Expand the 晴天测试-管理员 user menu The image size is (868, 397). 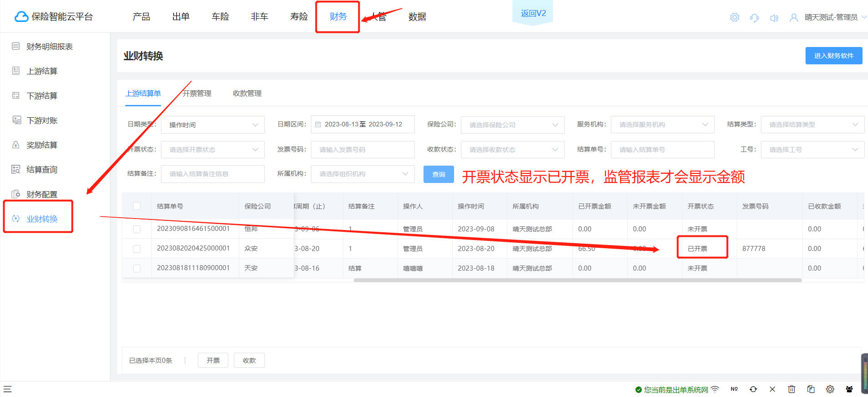(x=835, y=17)
